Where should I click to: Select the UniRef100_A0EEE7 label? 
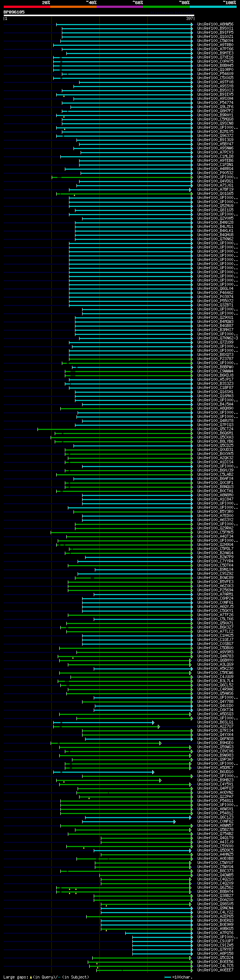(x=215, y=970)
